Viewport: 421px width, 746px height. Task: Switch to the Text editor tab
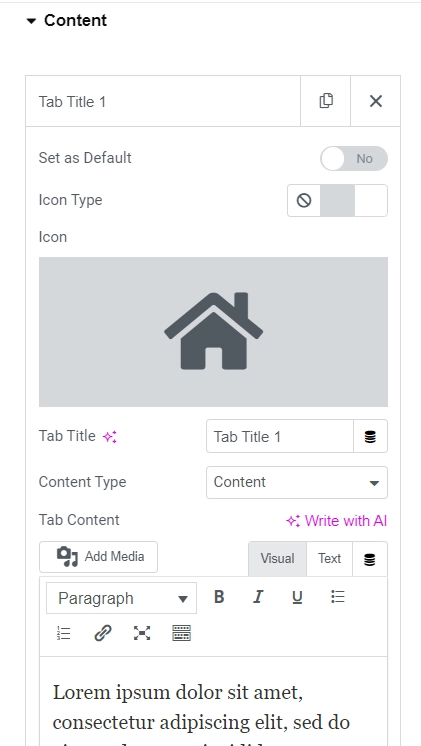330,559
